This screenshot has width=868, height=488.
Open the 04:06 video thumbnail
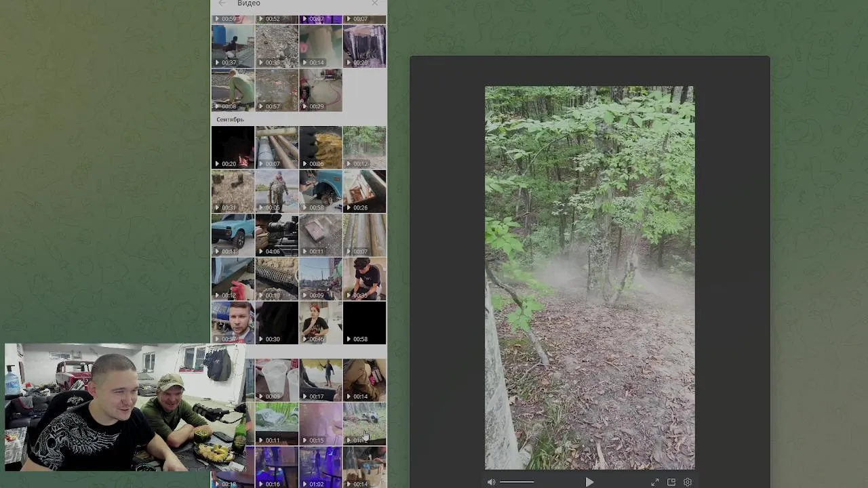(277, 235)
